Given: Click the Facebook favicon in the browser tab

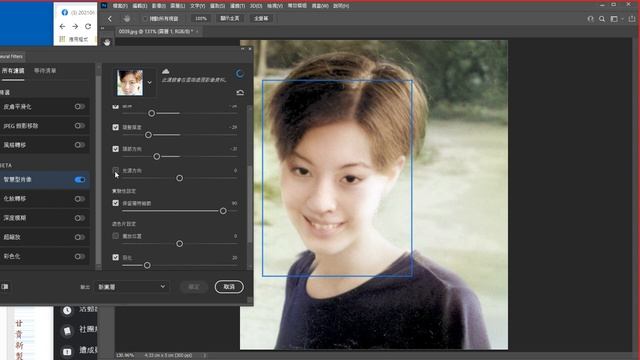Looking at the screenshot, I should [x=64, y=13].
